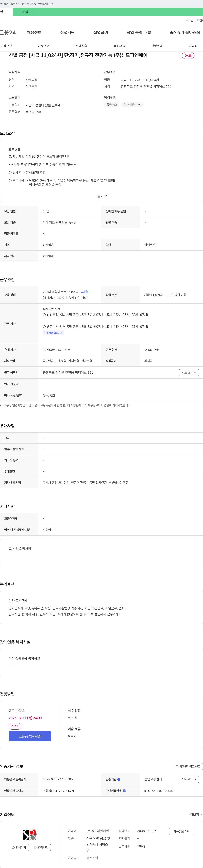Click 모집 인원 value 20명
Viewport: 203px width, 868px height.
(x=46, y=211)
